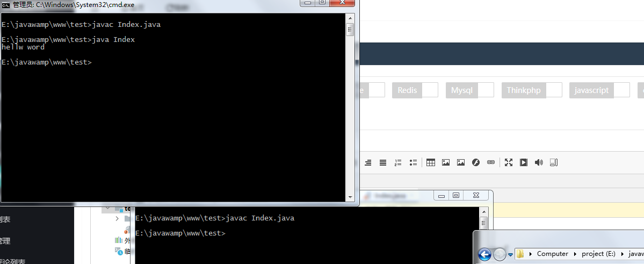Toggle the Thinkphp tag switch

pos(553,90)
